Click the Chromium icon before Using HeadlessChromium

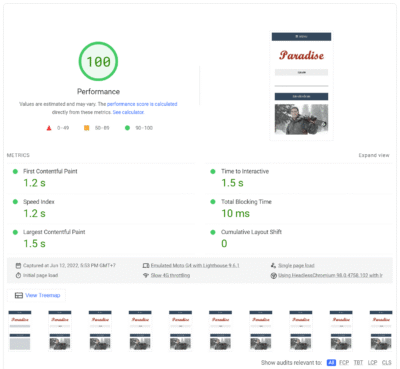point(273,276)
